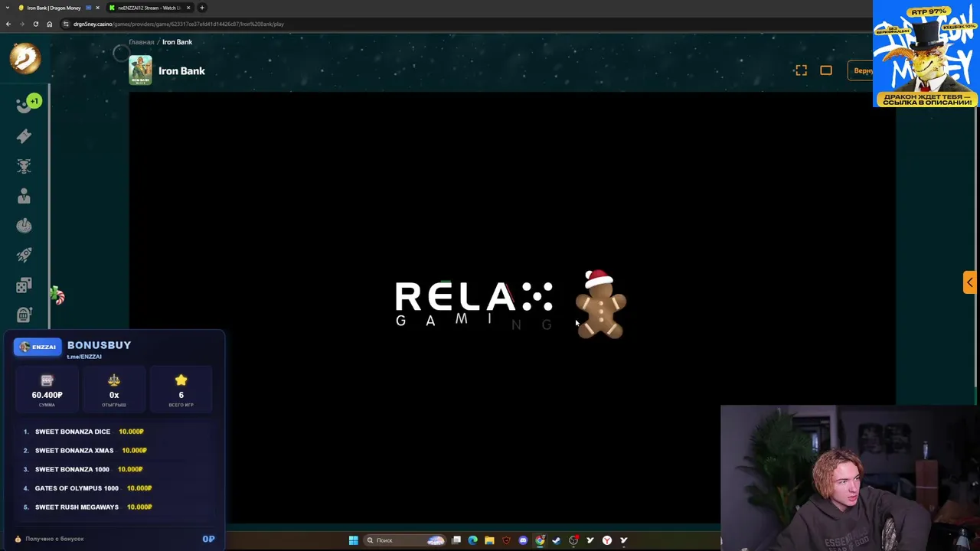Image resolution: width=980 pixels, height=551 pixels.
Task: Open a new browser tab
Action: click(202, 8)
